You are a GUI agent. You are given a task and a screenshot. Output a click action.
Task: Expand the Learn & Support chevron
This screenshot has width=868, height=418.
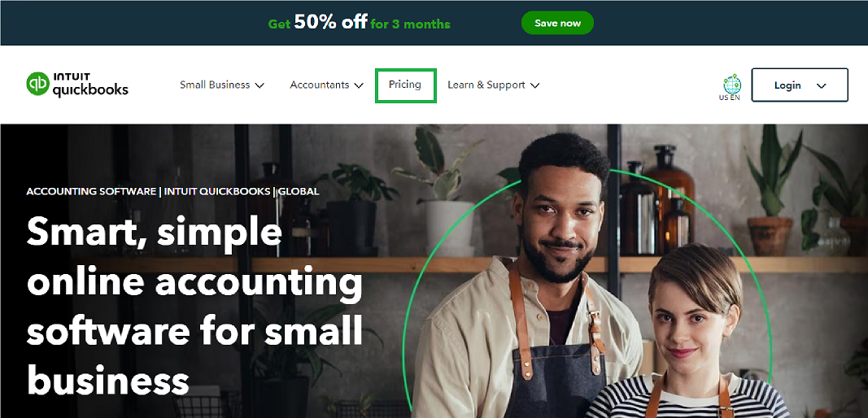coord(534,85)
